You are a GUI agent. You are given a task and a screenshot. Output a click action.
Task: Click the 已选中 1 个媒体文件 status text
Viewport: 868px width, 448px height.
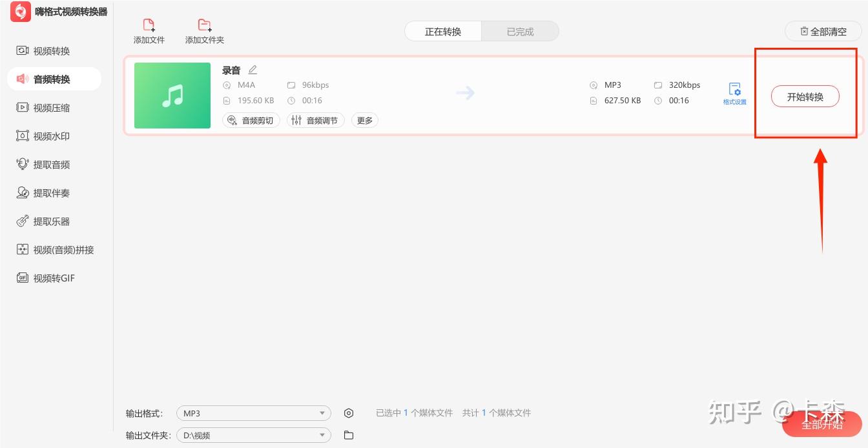tap(415, 413)
